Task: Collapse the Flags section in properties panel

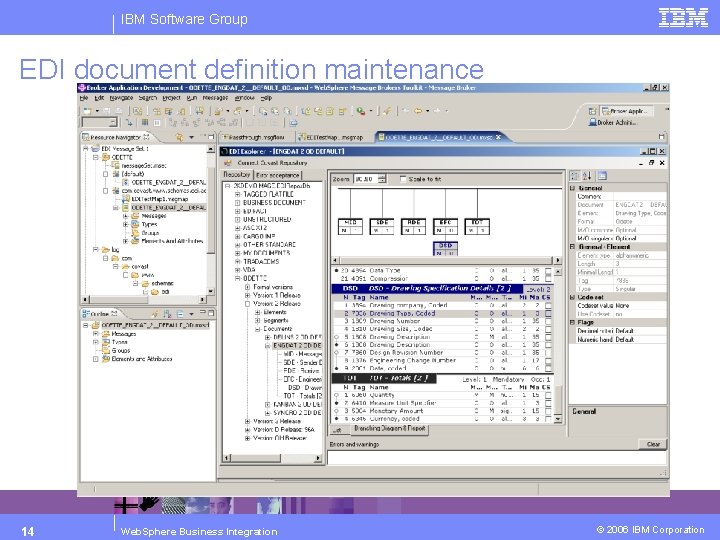Action: [573, 322]
